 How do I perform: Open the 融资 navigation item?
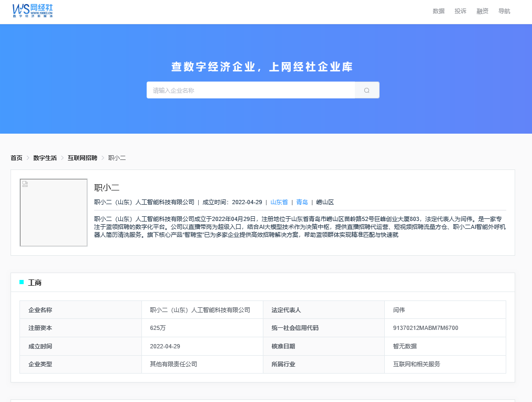pos(482,11)
